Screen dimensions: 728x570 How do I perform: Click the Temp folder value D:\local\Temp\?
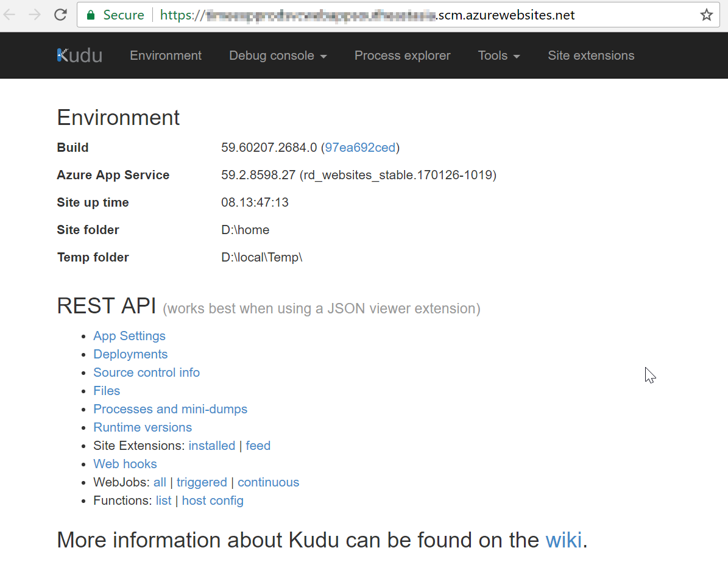coord(262,257)
